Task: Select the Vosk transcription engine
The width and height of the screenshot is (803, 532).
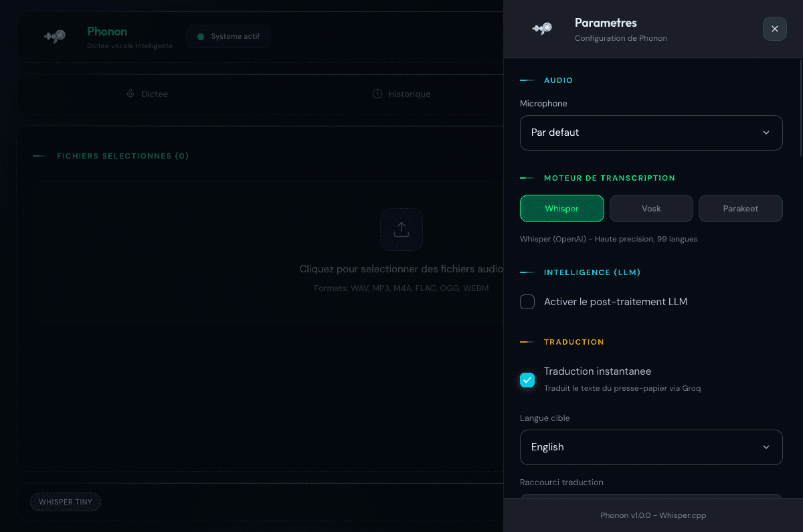Action: tap(651, 208)
